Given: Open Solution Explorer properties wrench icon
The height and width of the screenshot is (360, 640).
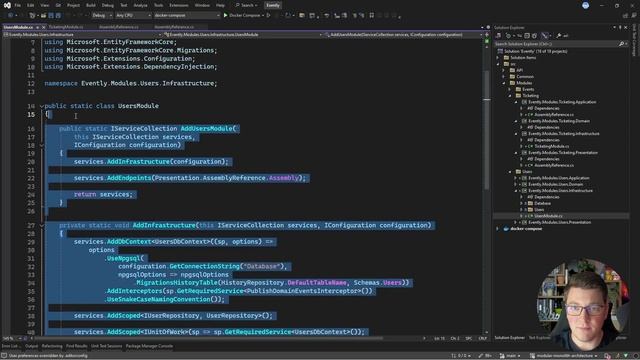Looking at the screenshot, I should [559, 36].
